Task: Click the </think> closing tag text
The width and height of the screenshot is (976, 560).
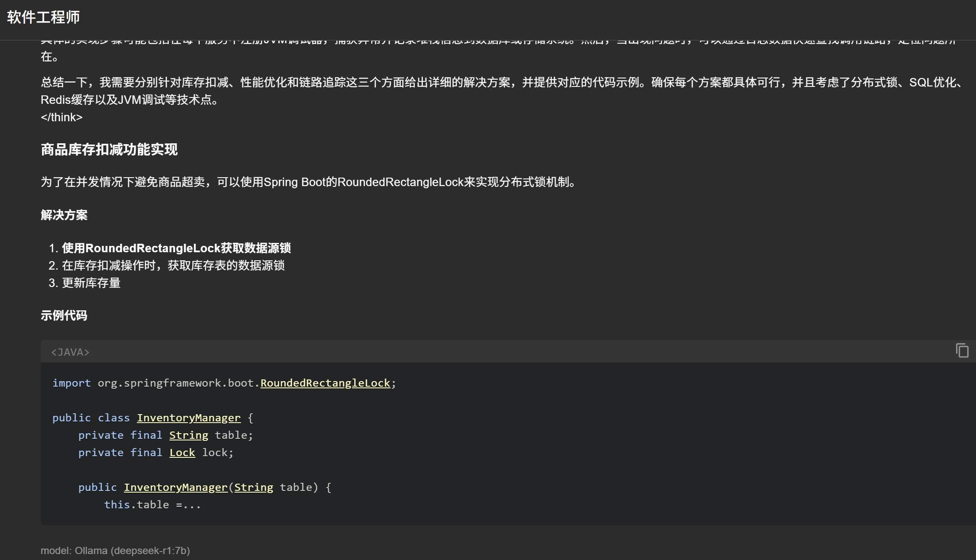Action: (62, 117)
